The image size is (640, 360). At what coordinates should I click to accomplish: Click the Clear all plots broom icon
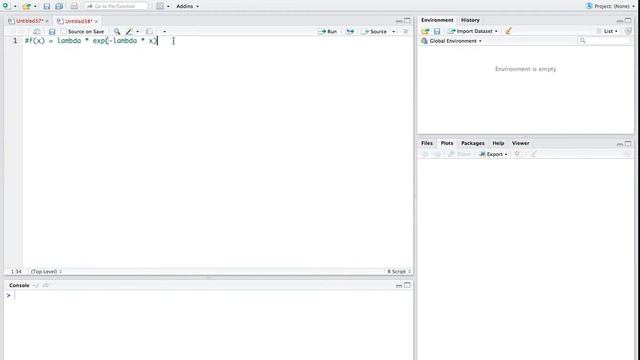click(533, 154)
